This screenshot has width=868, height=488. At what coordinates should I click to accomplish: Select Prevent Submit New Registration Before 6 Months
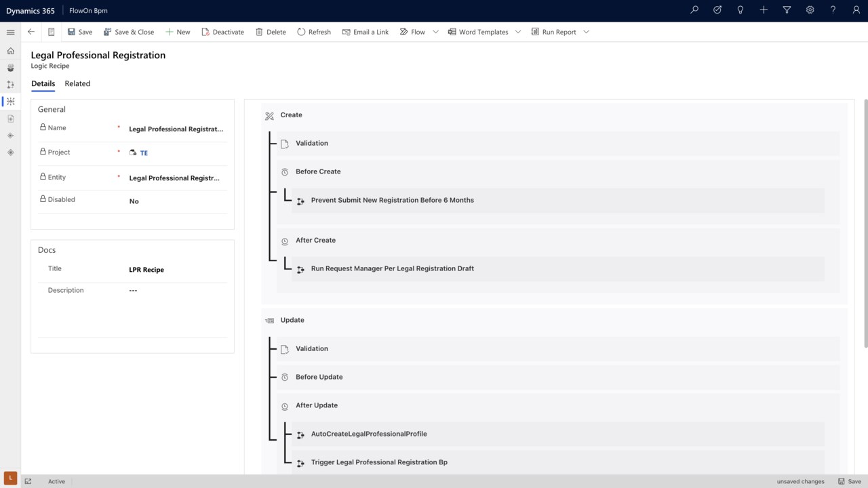tap(392, 200)
